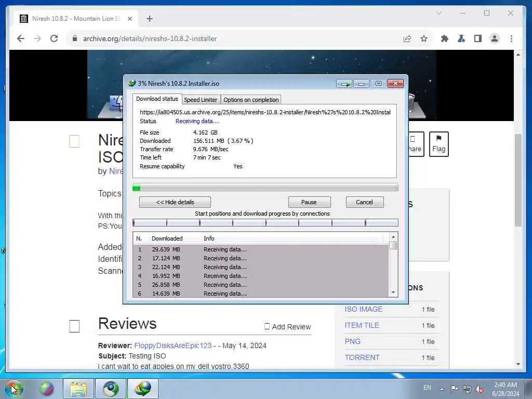Click the media type icon beside Reviews heading
The height and width of the screenshot is (399, 532).
click(74, 326)
